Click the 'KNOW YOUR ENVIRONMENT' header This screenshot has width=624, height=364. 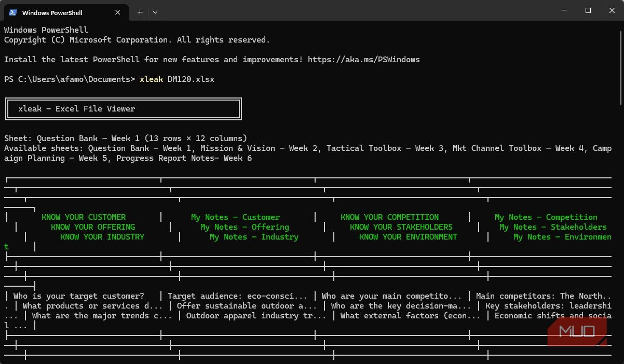tap(408, 237)
